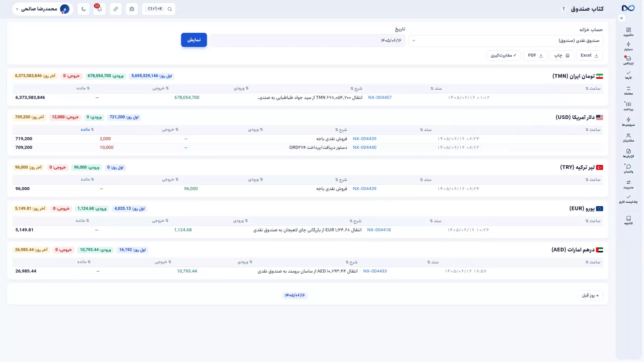This screenshot has height=362, width=644.
Task: Open the حساب خزانه treasury account dropdown
Action: (506, 41)
